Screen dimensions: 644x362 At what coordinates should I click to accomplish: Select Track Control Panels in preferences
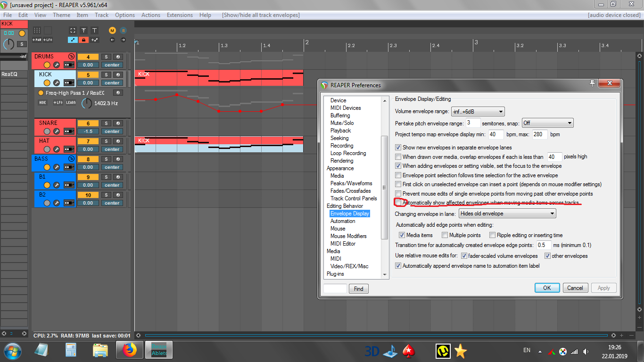tap(354, 198)
